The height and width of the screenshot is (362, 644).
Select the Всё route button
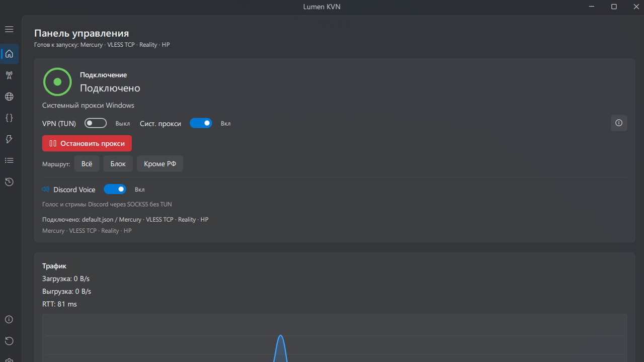pyautogui.click(x=87, y=164)
